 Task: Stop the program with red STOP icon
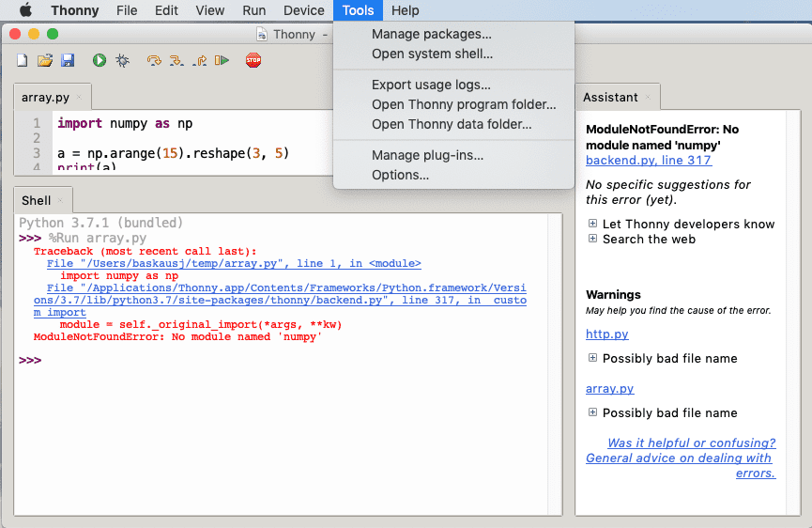point(253,61)
